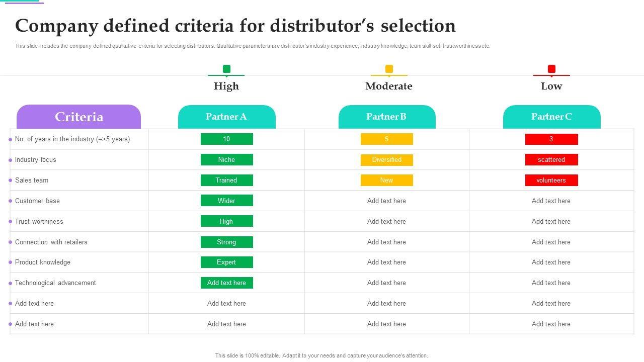This screenshot has width=644, height=362.
Task: Click Partner B's Customer base placeholder text
Action: point(386,201)
